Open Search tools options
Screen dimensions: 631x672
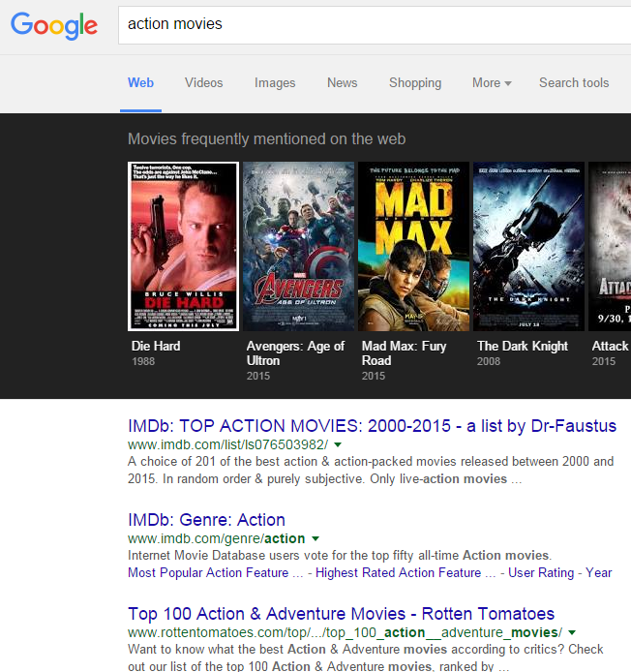(x=574, y=82)
